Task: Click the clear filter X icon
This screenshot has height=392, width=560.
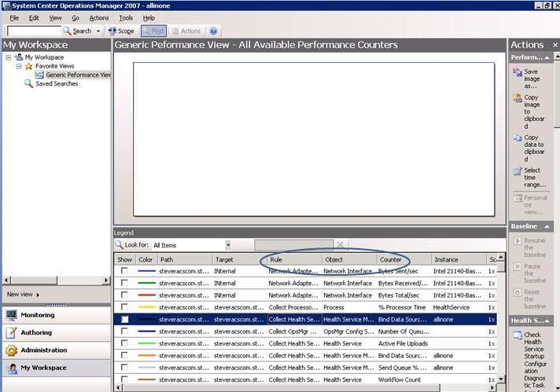Action: [x=341, y=244]
